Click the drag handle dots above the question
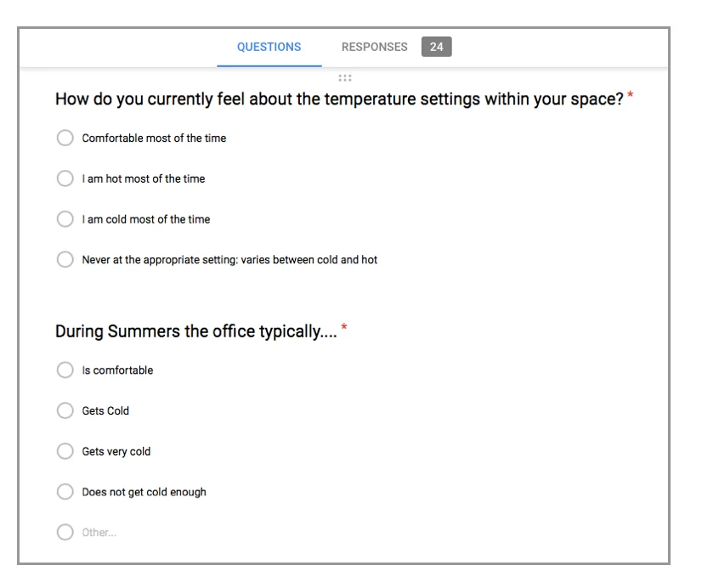The height and width of the screenshot is (588, 702). pos(345,78)
